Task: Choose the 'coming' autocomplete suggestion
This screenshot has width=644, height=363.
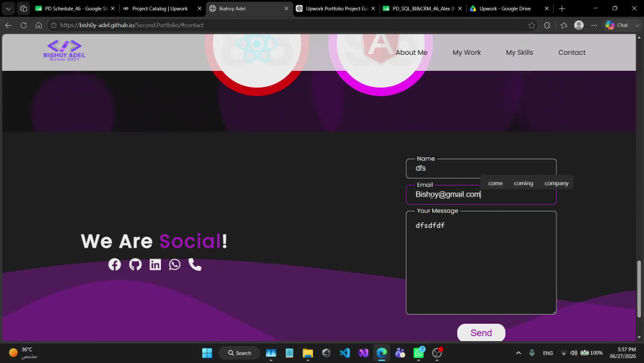Action: point(523,183)
